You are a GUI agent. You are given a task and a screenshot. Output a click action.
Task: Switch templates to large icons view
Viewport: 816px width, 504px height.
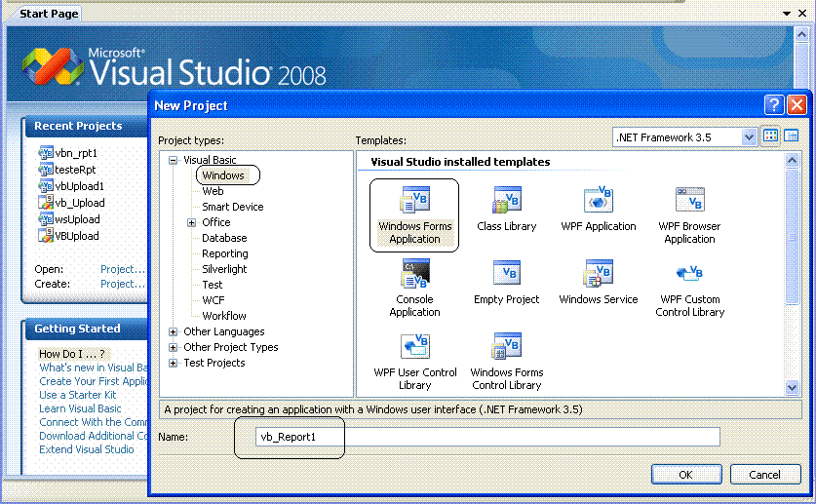tap(771, 136)
